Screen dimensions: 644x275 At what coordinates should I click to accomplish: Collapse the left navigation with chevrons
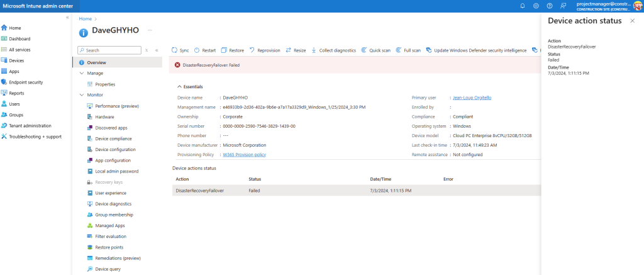67,17
